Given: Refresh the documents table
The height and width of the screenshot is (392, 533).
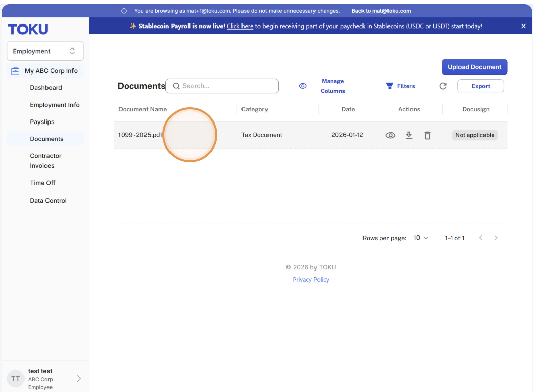Looking at the screenshot, I should 443,86.
